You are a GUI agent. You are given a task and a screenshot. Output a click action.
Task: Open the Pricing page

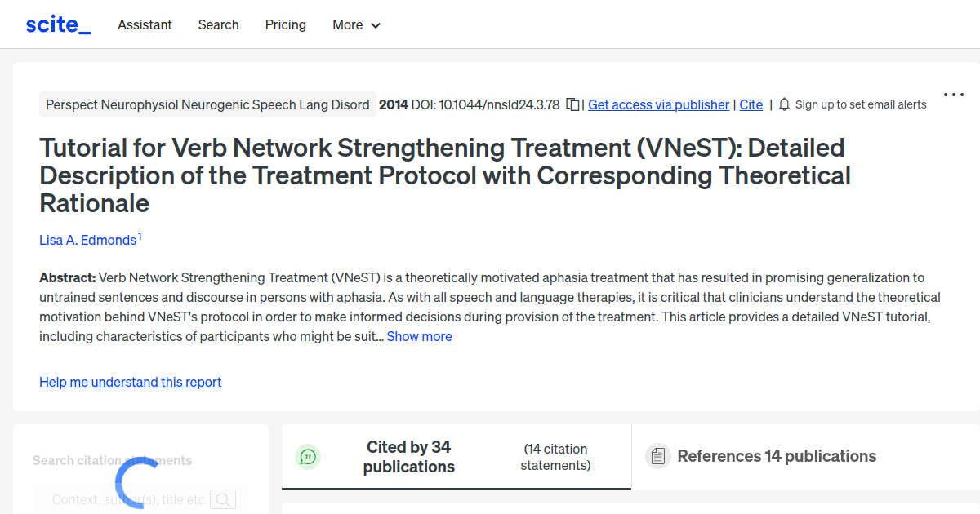pyautogui.click(x=285, y=24)
